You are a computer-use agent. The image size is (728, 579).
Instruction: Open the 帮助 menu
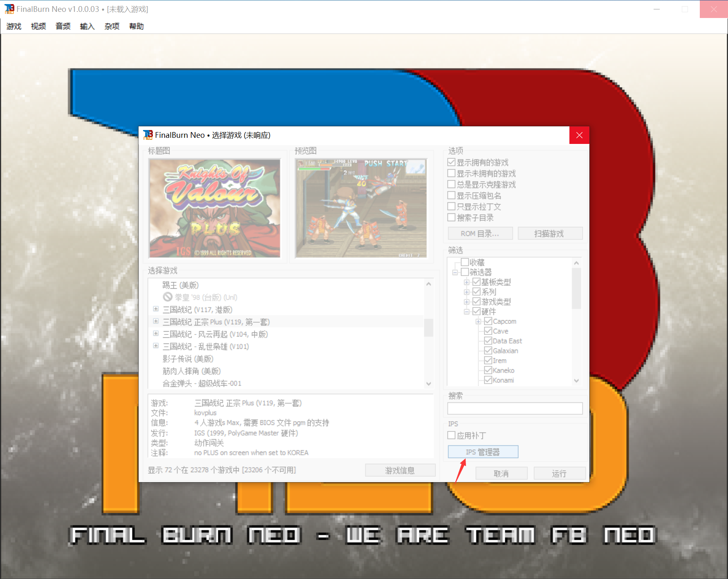pos(137,26)
